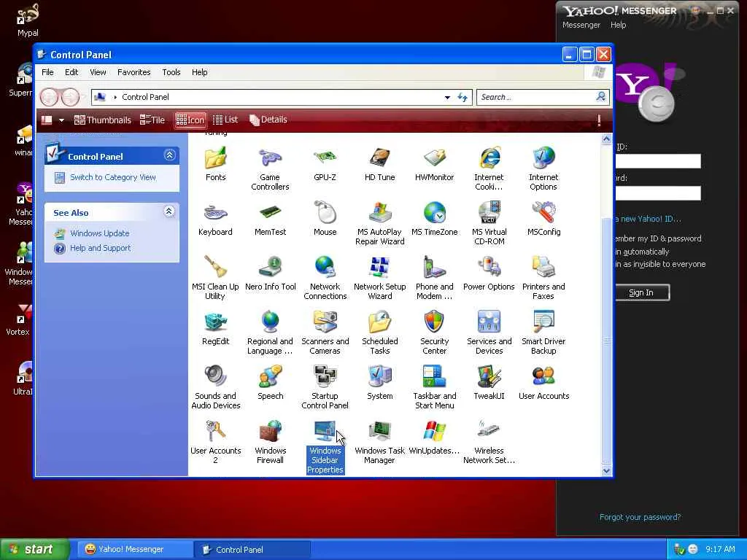Open the Mouse settings icon
This screenshot has height=560, width=747.
pyautogui.click(x=325, y=214)
